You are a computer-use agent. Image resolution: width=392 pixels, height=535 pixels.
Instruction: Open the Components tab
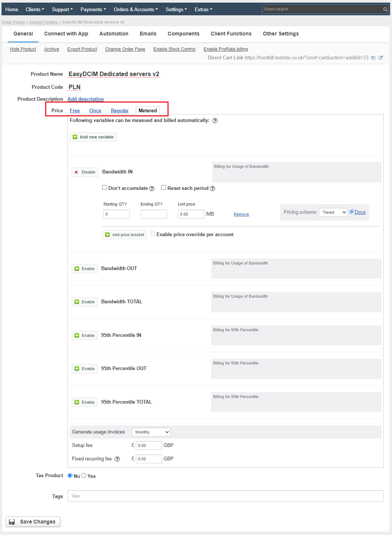pyautogui.click(x=184, y=34)
